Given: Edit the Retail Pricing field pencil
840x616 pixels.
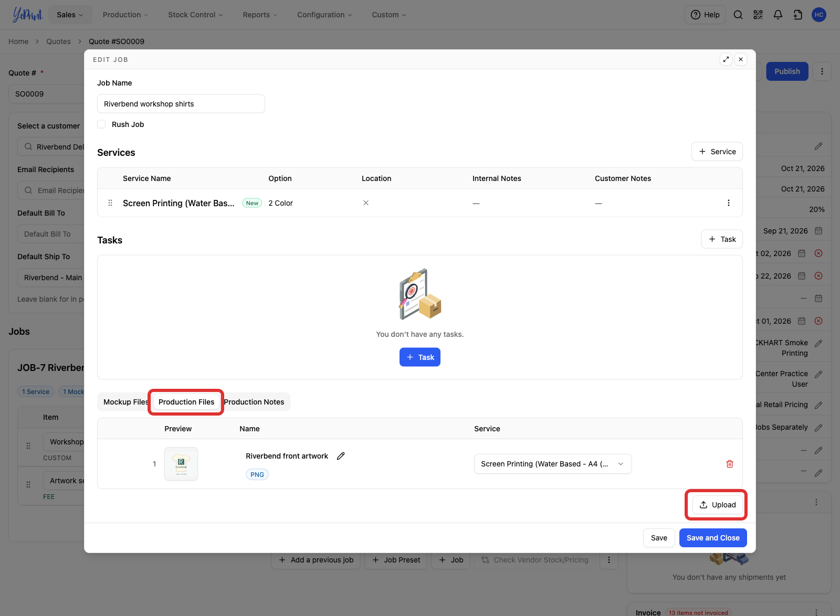Looking at the screenshot, I should [x=818, y=405].
